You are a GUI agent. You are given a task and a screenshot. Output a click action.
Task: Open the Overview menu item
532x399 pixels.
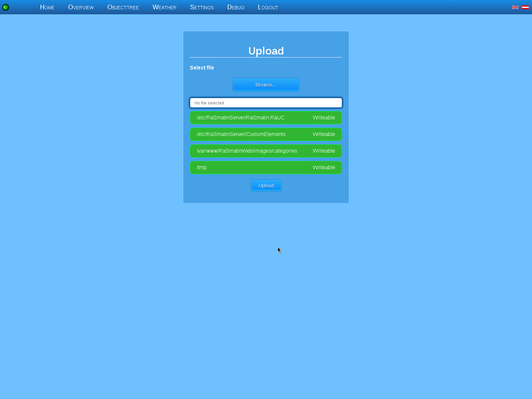[81, 7]
